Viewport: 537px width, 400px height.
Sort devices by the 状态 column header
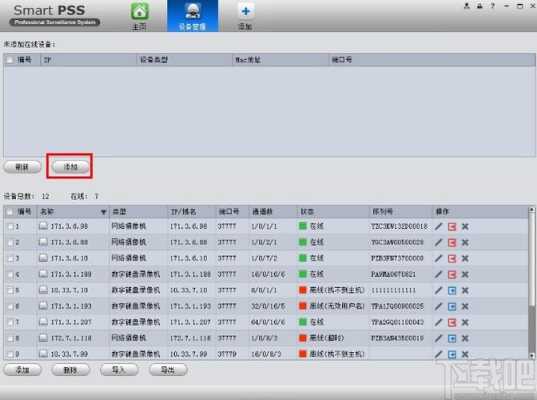pos(332,212)
